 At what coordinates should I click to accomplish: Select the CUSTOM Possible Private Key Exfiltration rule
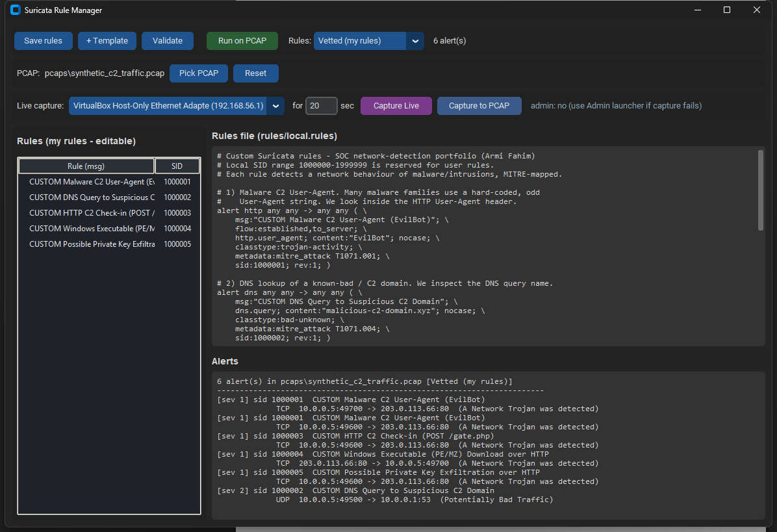click(x=92, y=244)
